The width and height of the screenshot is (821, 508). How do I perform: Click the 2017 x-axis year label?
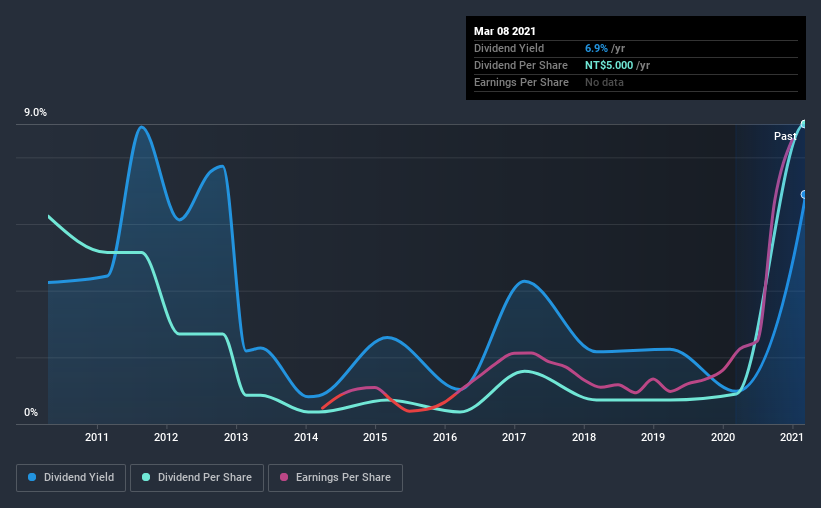(x=514, y=437)
